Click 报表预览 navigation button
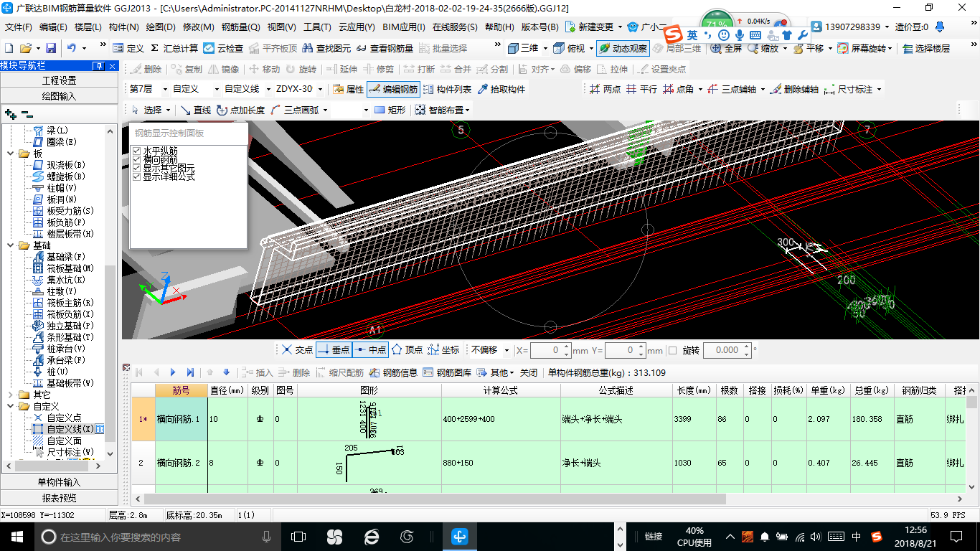The width and height of the screenshot is (980, 551). 59,498
